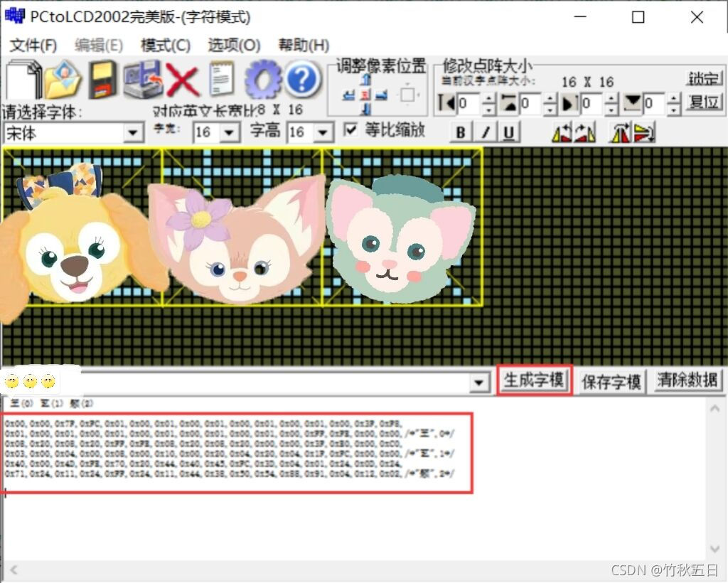Screen dimensions: 728x583
Task: Shift pixels left with the left arrow
Action: pos(348,95)
